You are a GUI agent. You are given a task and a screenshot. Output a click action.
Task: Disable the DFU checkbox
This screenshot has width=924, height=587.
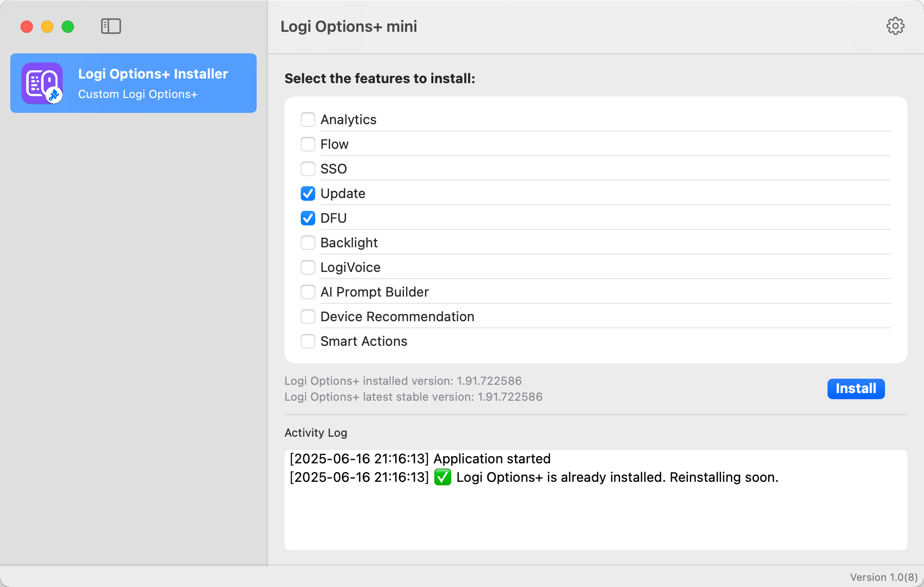tap(308, 218)
